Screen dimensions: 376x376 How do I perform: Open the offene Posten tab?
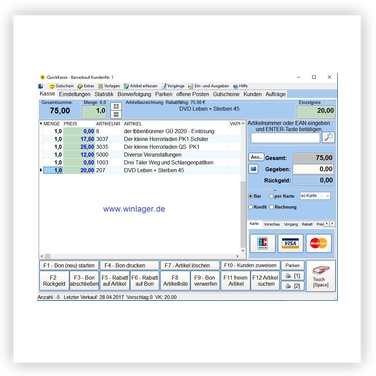point(193,94)
